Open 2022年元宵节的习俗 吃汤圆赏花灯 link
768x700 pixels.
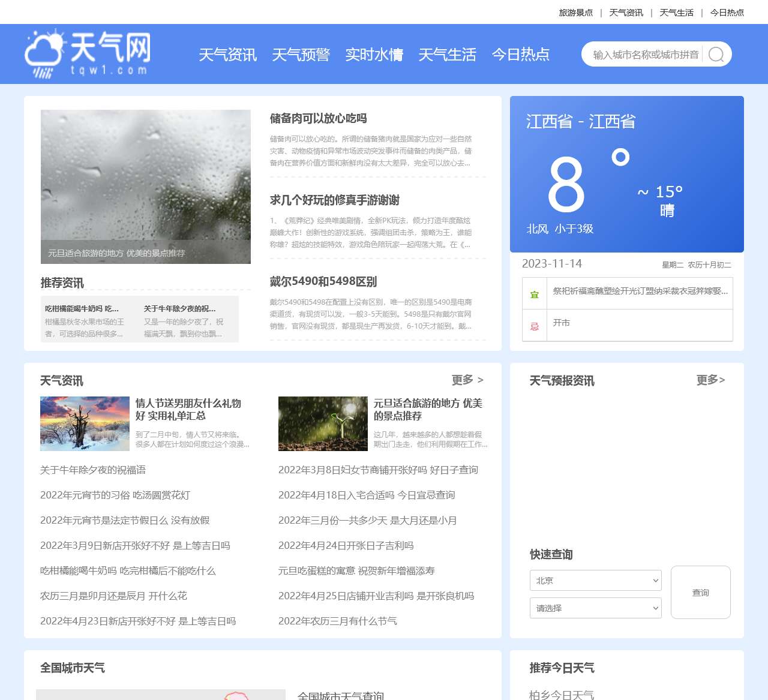pyautogui.click(x=114, y=495)
